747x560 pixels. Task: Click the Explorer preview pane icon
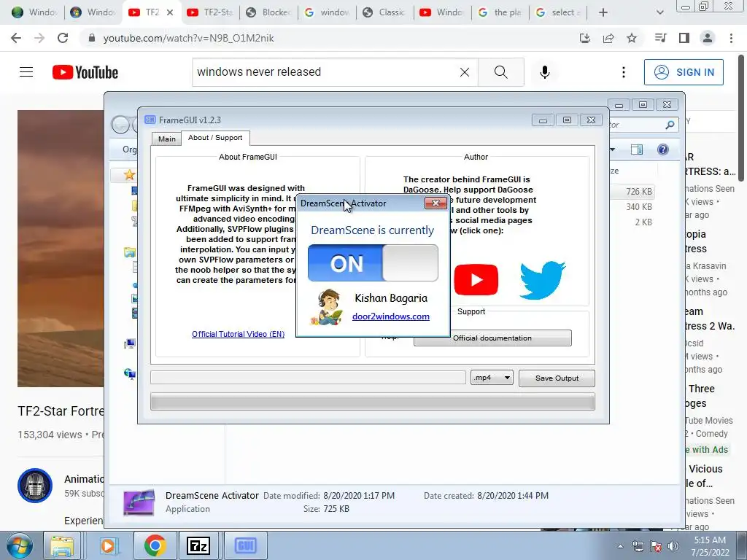coord(636,149)
